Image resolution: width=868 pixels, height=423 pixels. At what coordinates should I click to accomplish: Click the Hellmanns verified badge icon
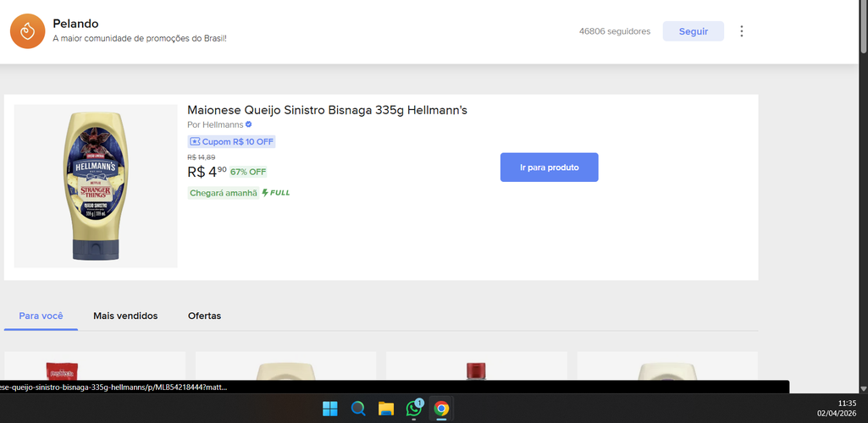coord(249,124)
